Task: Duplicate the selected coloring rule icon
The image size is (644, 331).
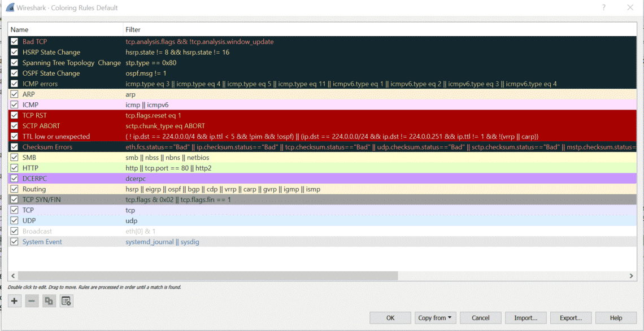Action: [x=49, y=301]
